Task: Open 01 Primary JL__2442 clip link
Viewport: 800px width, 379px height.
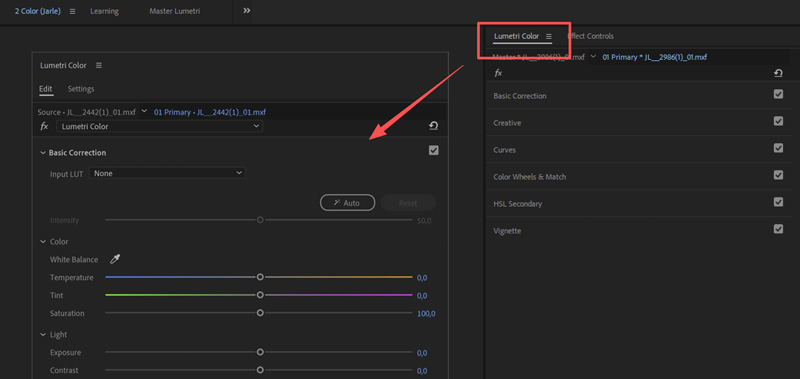Action: click(x=210, y=112)
